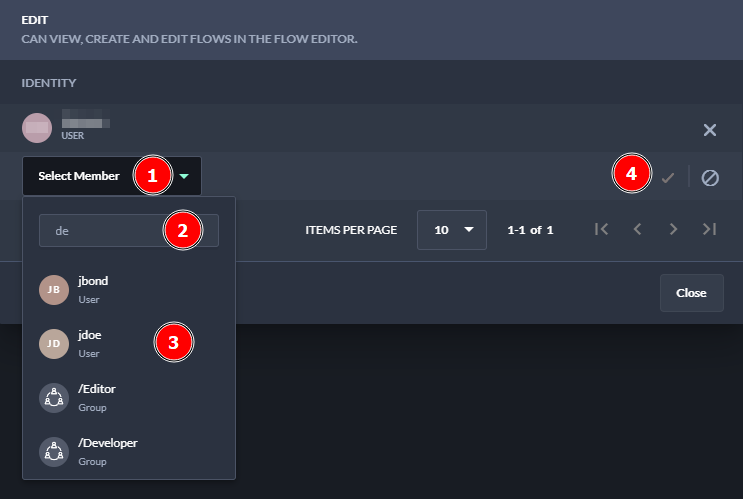Choose the /Developer group option
Image resolution: width=743 pixels, height=499 pixels.
pyautogui.click(x=107, y=450)
